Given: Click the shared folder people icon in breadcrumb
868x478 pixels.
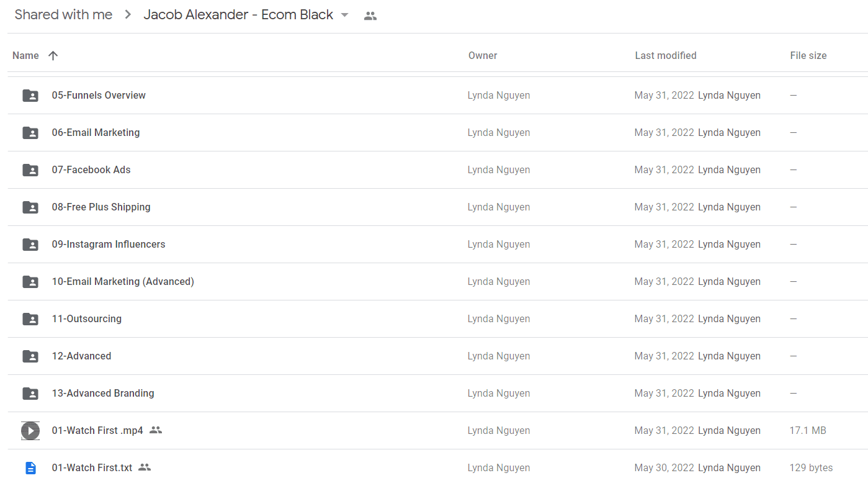Looking at the screenshot, I should tap(370, 16).
